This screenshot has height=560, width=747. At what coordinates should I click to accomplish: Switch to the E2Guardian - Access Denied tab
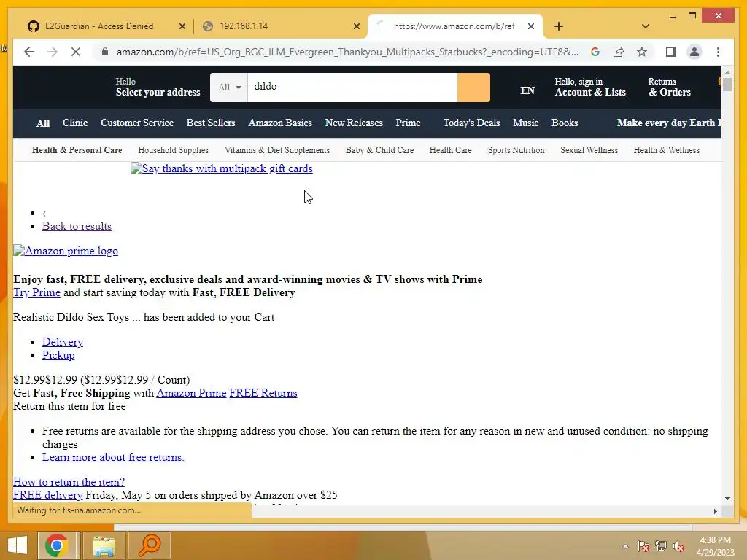coord(99,26)
